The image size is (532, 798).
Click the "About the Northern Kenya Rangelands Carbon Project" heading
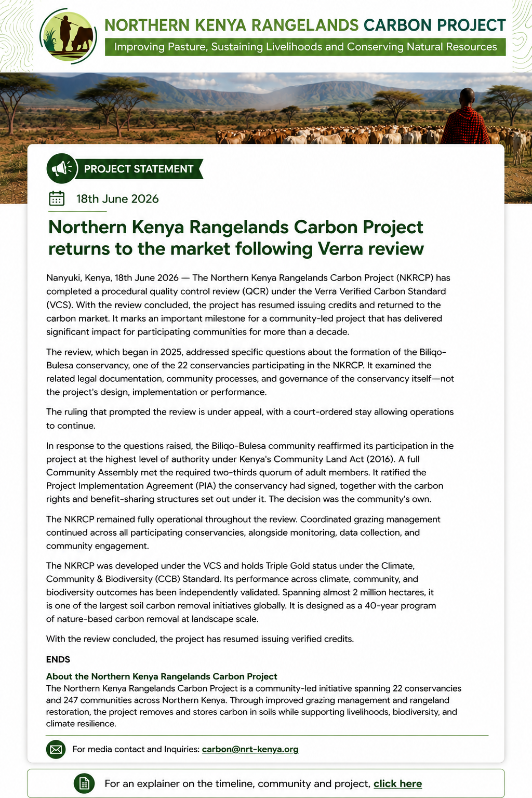tap(162, 676)
